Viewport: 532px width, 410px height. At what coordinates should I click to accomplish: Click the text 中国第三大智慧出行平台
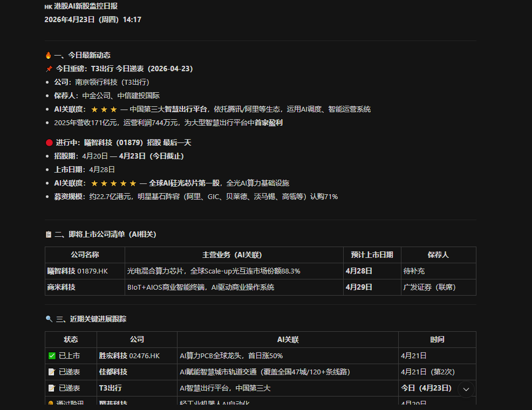coord(168,110)
